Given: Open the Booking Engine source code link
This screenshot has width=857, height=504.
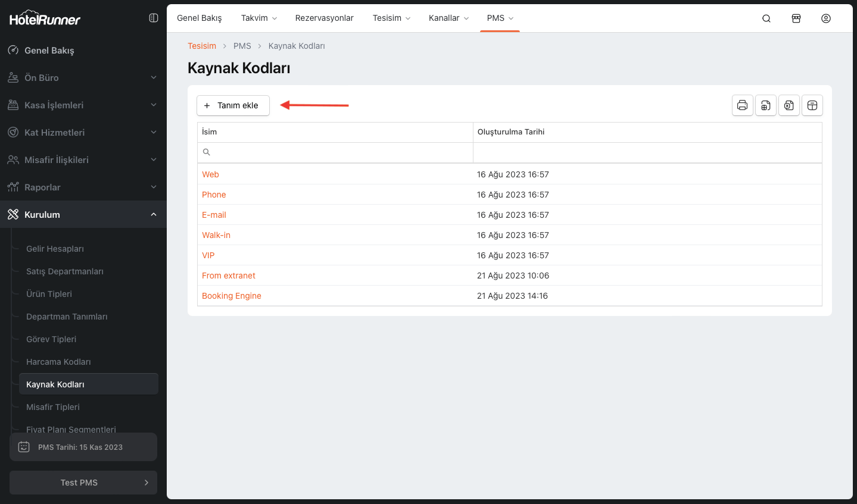Looking at the screenshot, I should (x=231, y=296).
